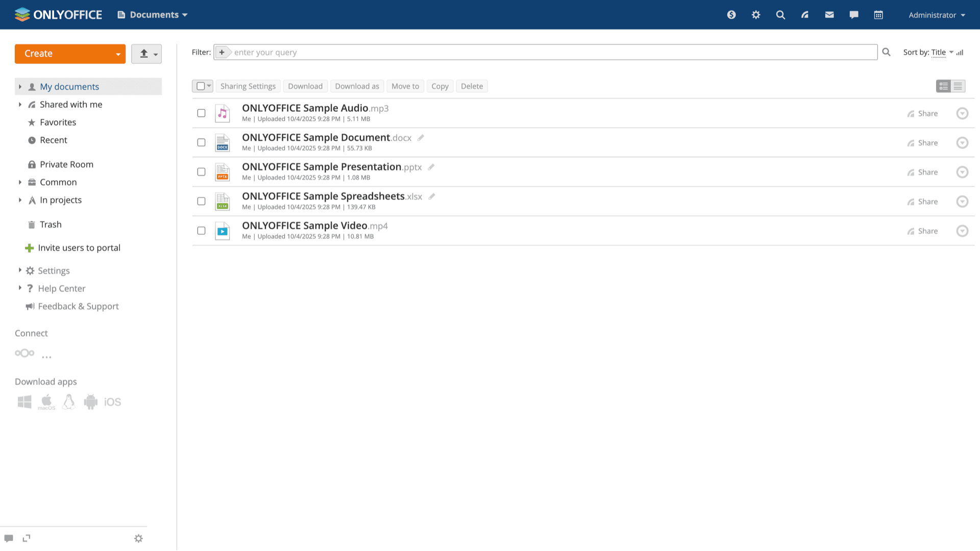Toggle the select-all files checkbox

pyautogui.click(x=201, y=86)
